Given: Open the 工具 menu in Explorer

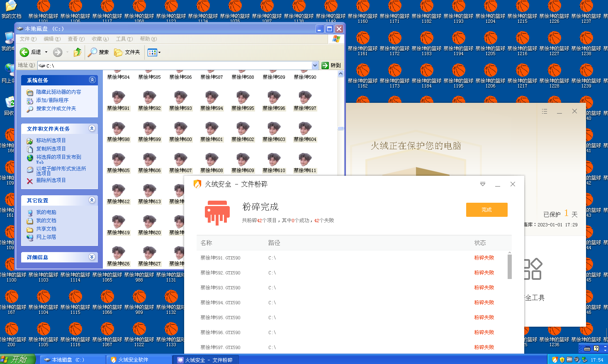Looking at the screenshot, I should point(124,39).
